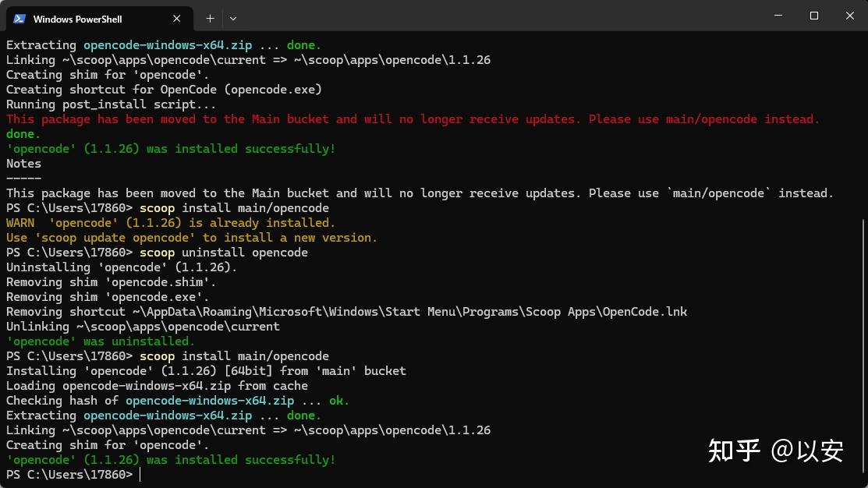The width and height of the screenshot is (868, 488).
Task: Click the "Running post_install script..." line
Action: (112, 104)
